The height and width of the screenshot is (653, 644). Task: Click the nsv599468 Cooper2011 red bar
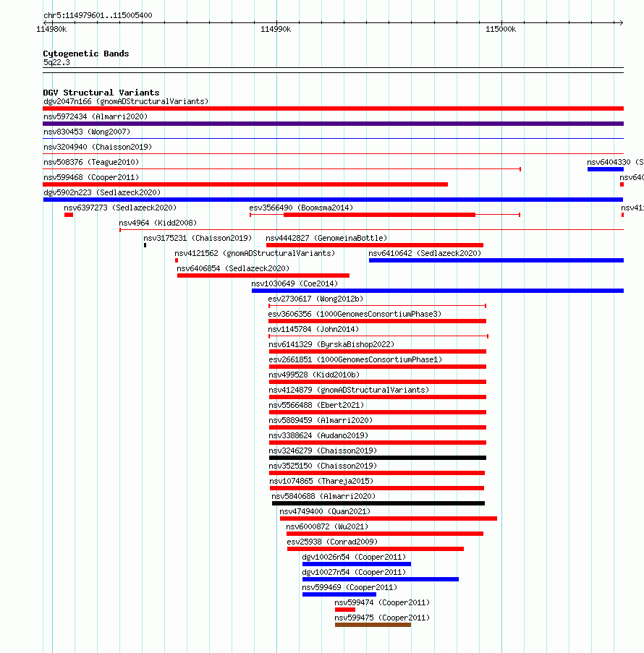pyautogui.click(x=245, y=184)
